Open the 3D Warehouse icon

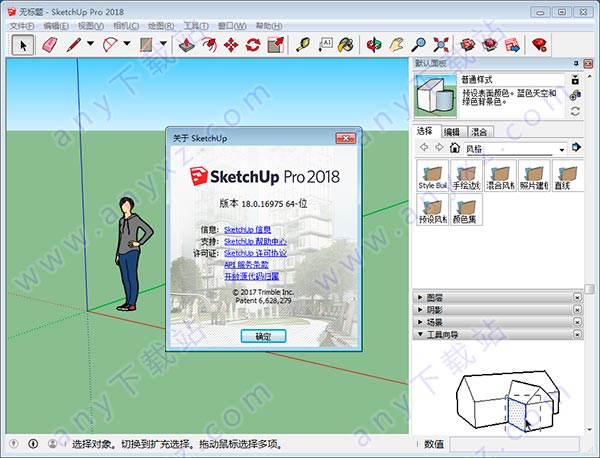(467, 45)
